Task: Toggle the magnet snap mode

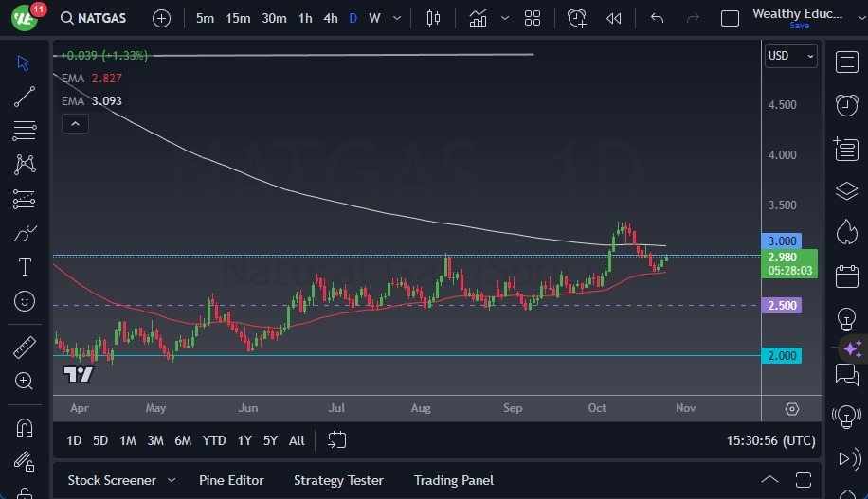Action: (x=25, y=427)
